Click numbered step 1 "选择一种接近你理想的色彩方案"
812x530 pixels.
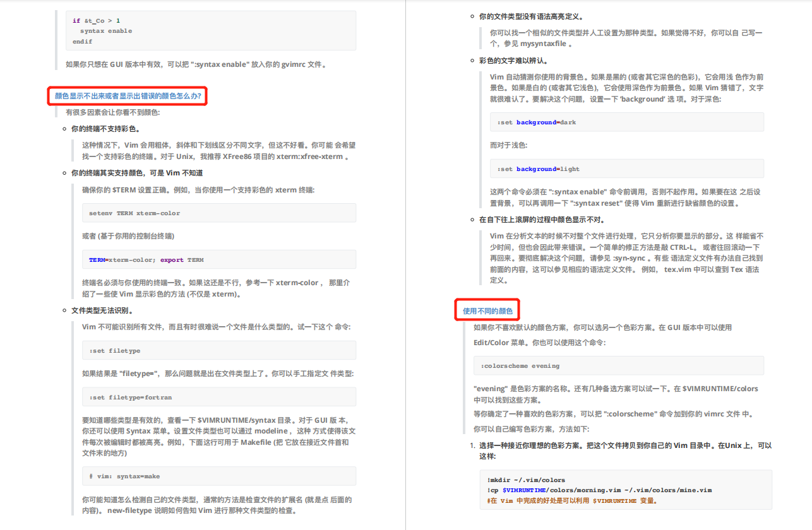(x=625, y=450)
